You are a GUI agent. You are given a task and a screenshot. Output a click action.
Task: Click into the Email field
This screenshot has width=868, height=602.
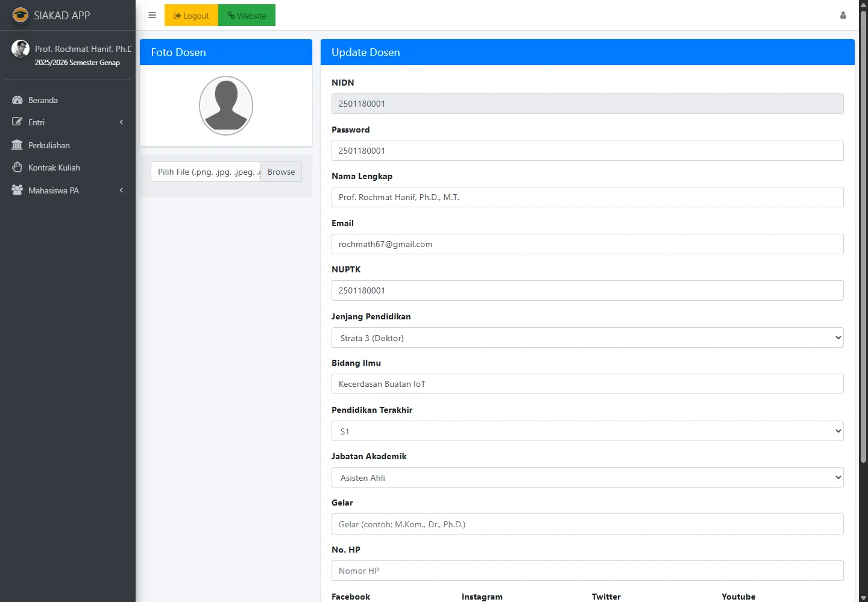point(587,244)
